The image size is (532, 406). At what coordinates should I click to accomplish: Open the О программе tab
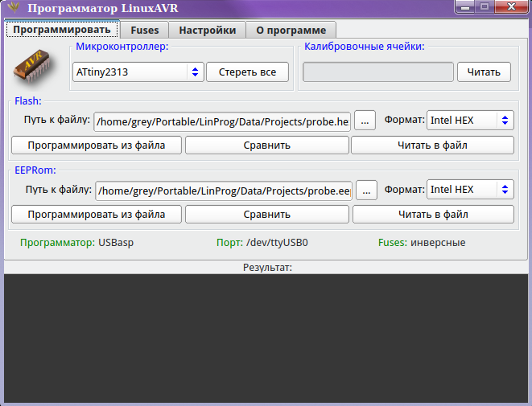click(x=291, y=31)
